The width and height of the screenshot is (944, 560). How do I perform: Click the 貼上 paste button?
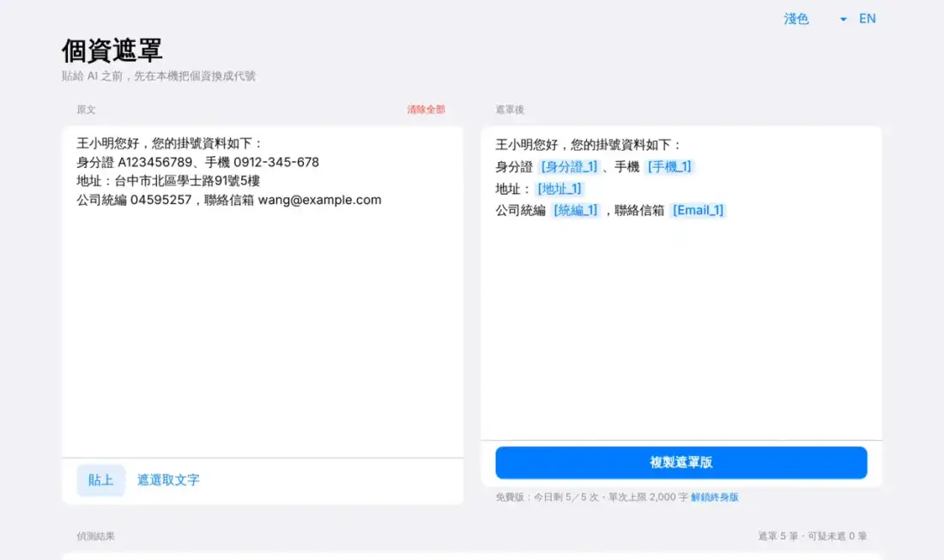(100, 480)
